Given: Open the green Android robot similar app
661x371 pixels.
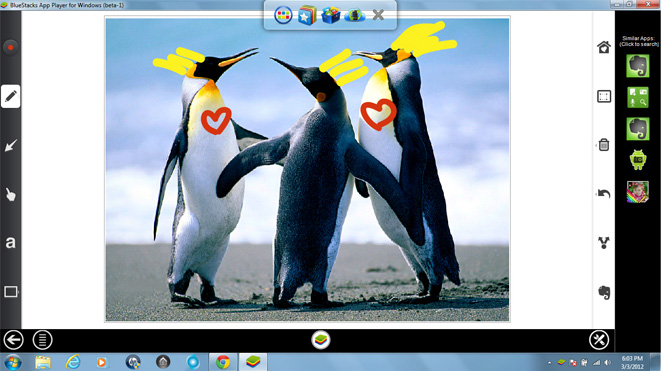Looking at the screenshot, I should (x=638, y=160).
